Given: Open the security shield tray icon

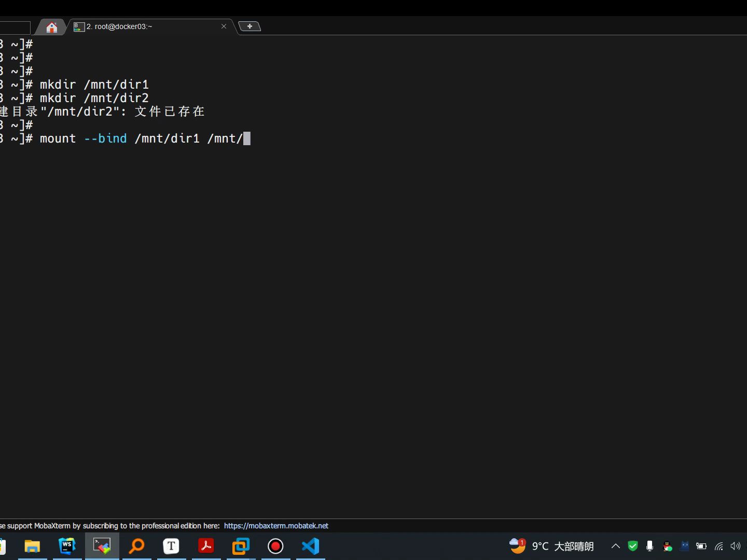Looking at the screenshot, I should [632, 546].
